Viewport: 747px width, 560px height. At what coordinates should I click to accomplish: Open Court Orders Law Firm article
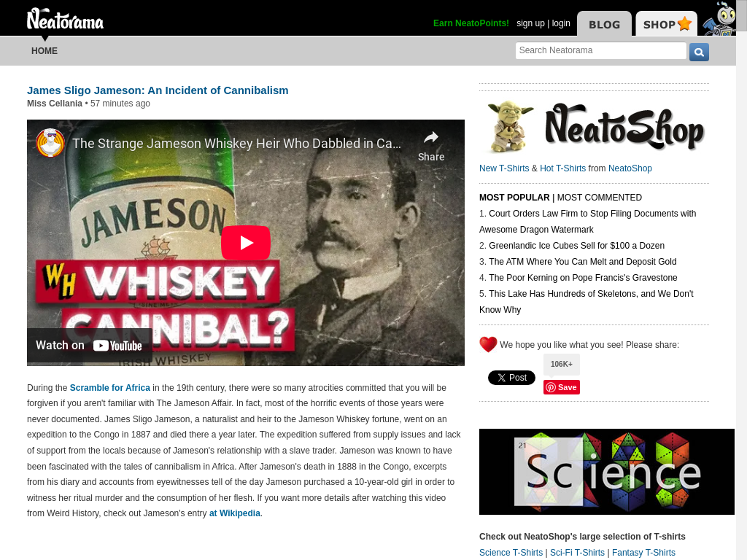[588, 222]
